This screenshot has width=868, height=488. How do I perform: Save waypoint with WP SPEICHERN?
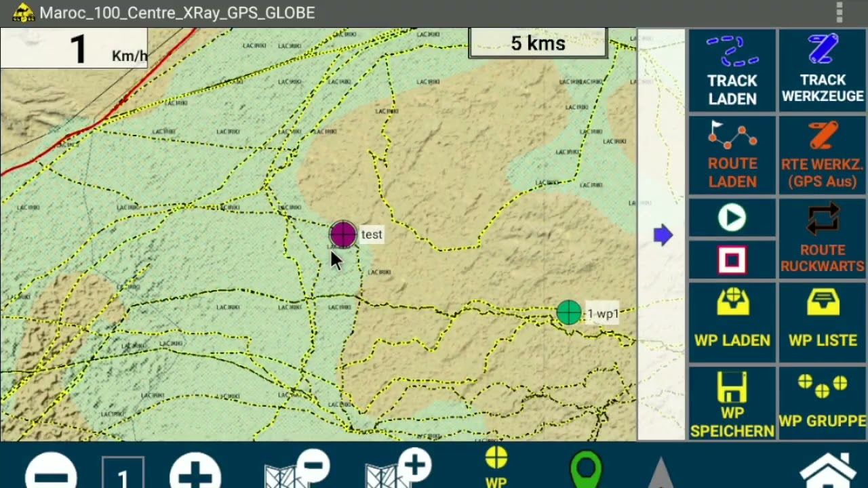732,404
